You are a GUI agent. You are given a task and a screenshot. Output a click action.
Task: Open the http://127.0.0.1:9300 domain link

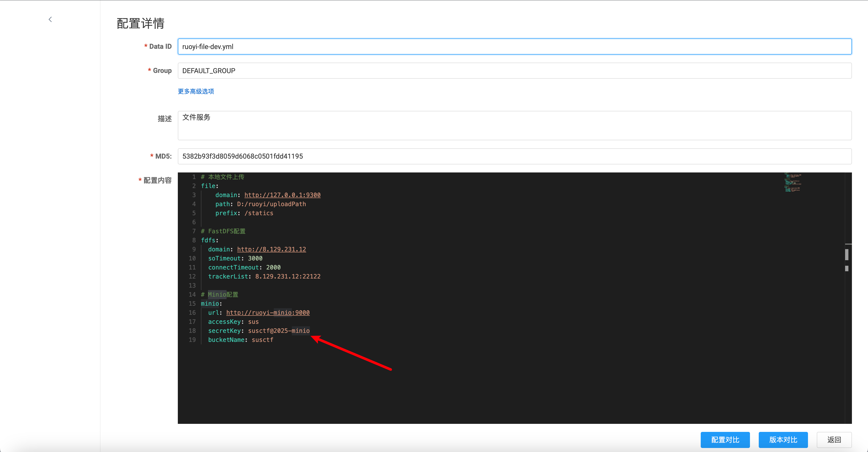[x=282, y=195]
